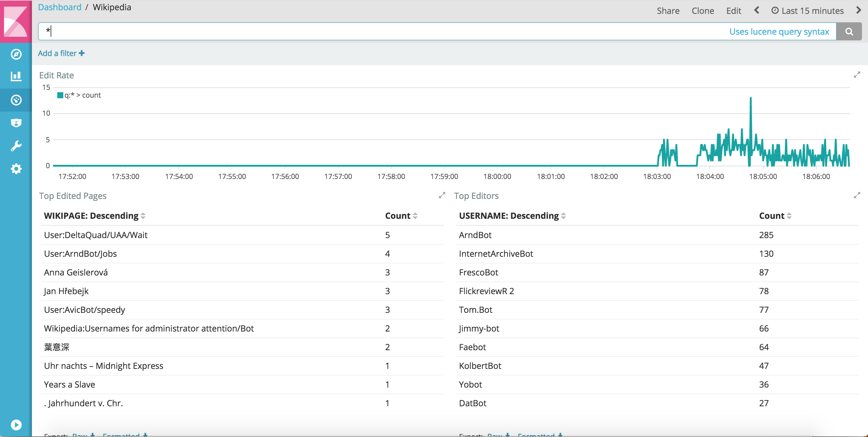
Task: Sort by USERNAME: Descending column
Action: point(512,215)
